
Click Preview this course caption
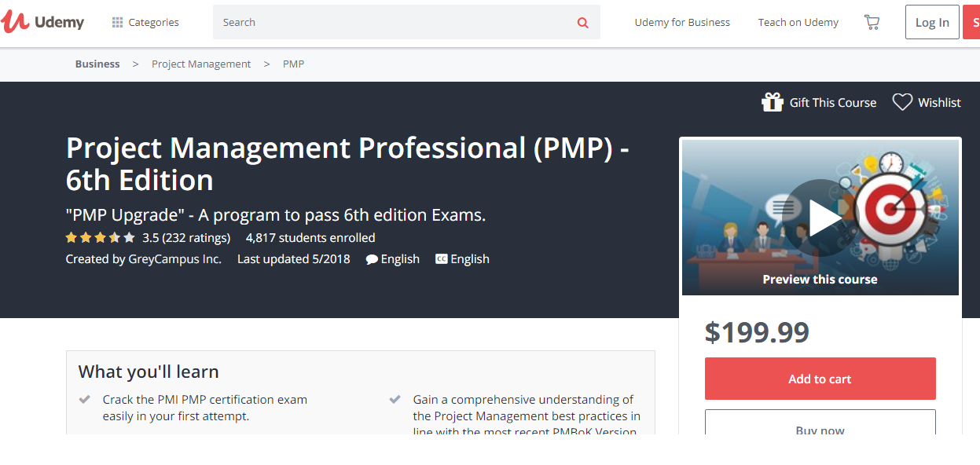click(x=820, y=279)
